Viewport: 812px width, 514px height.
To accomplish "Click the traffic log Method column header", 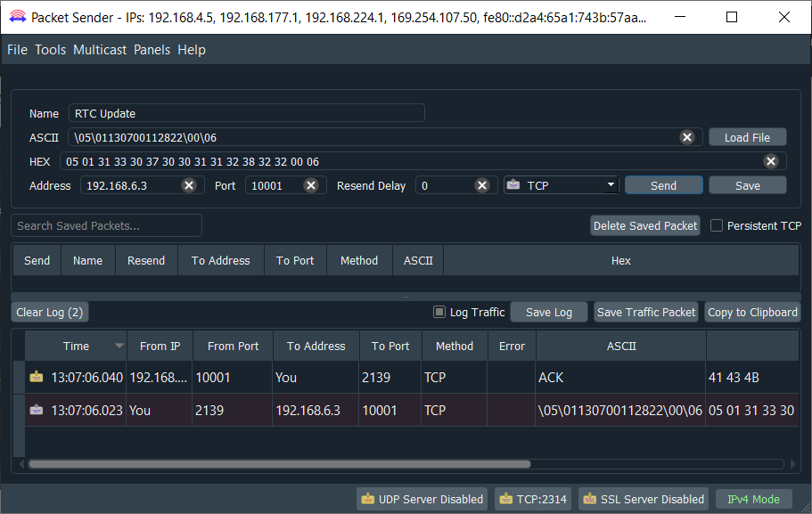I will tap(455, 346).
